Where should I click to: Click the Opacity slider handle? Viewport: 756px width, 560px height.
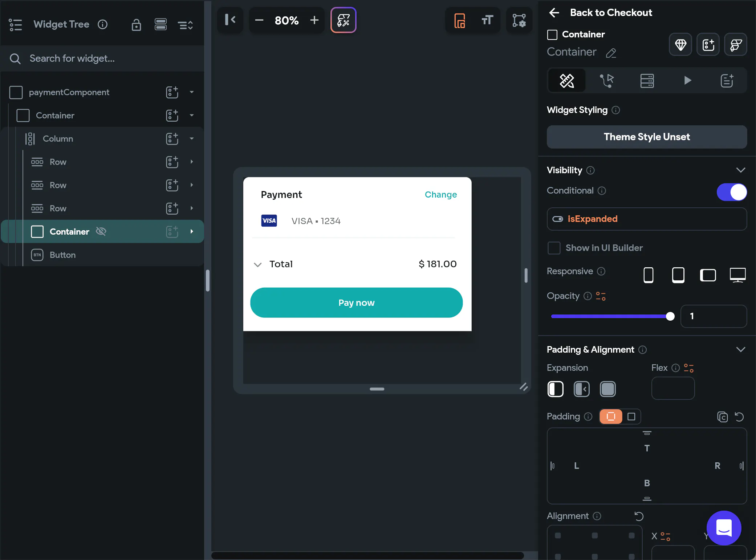click(x=670, y=316)
